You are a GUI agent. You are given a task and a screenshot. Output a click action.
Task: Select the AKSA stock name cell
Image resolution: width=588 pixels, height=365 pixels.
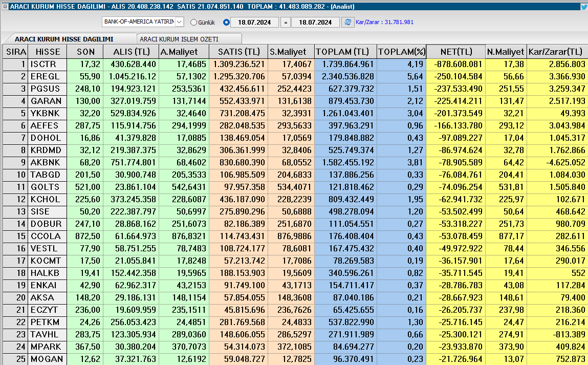pyautogui.click(x=48, y=298)
